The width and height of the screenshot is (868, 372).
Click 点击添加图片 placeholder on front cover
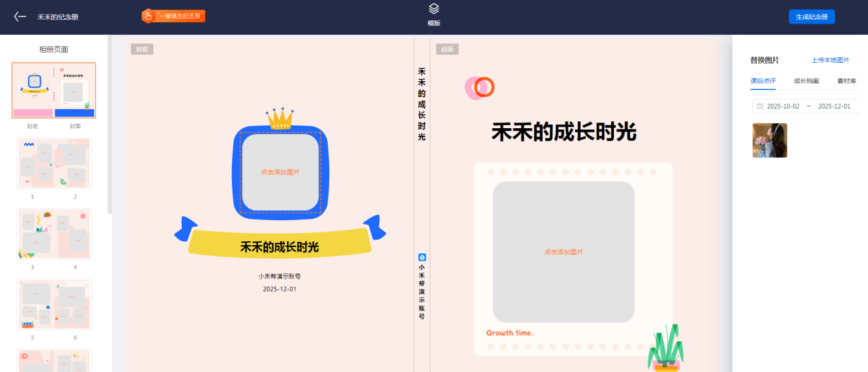point(564,252)
